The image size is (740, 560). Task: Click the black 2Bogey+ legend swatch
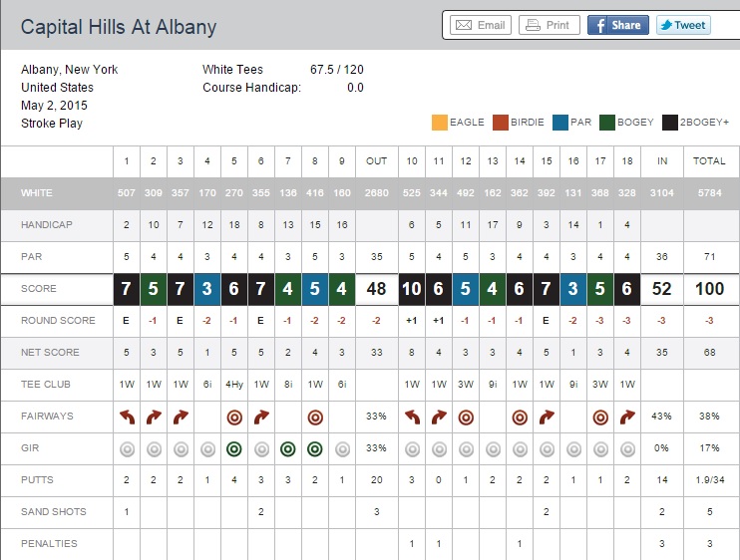pyautogui.click(x=670, y=123)
